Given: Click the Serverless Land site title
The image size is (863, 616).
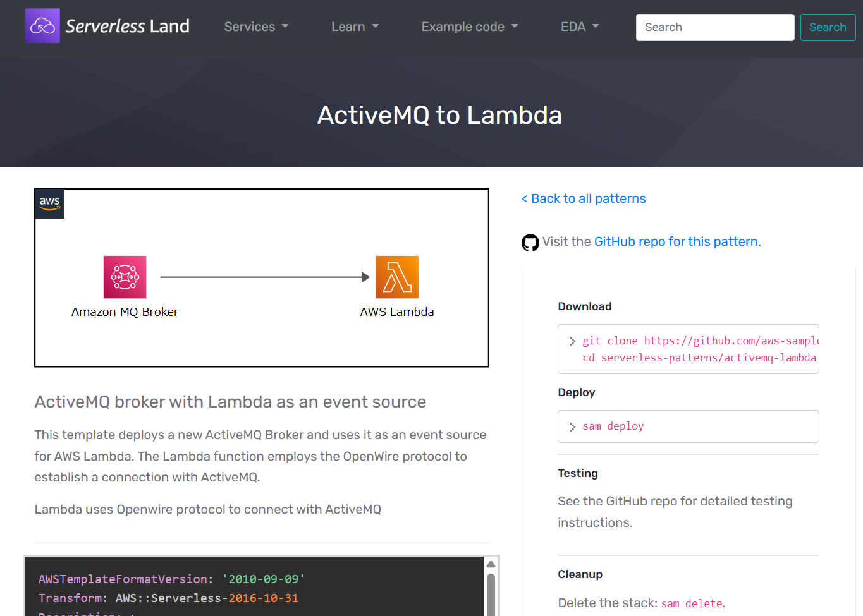Looking at the screenshot, I should (x=128, y=26).
